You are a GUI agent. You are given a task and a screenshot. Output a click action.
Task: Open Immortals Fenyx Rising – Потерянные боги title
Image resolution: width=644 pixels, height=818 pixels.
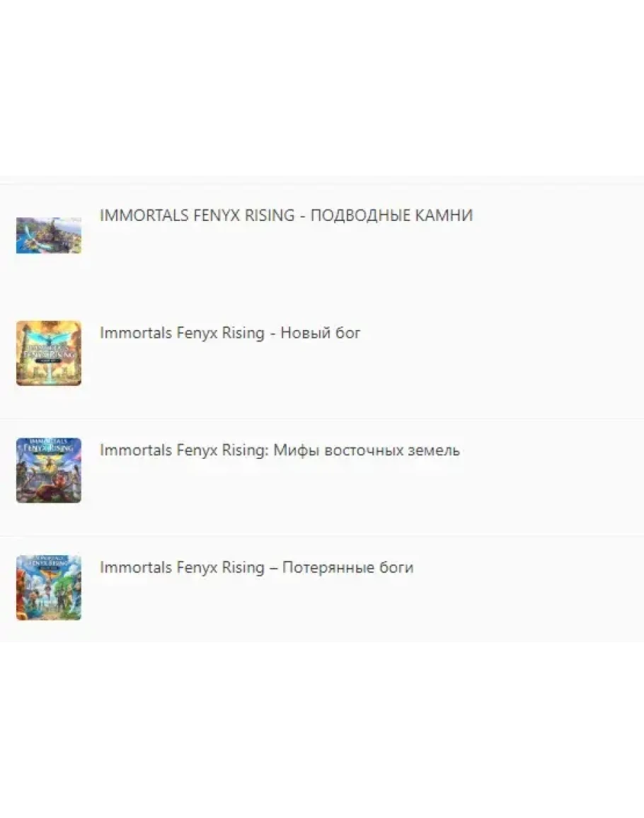tap(257, 567)
